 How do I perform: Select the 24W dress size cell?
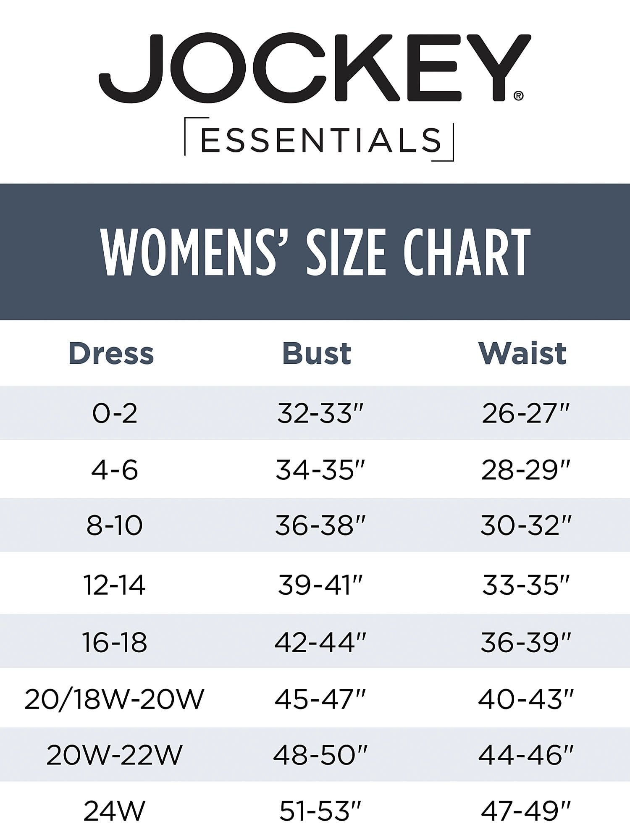(115, 811)
